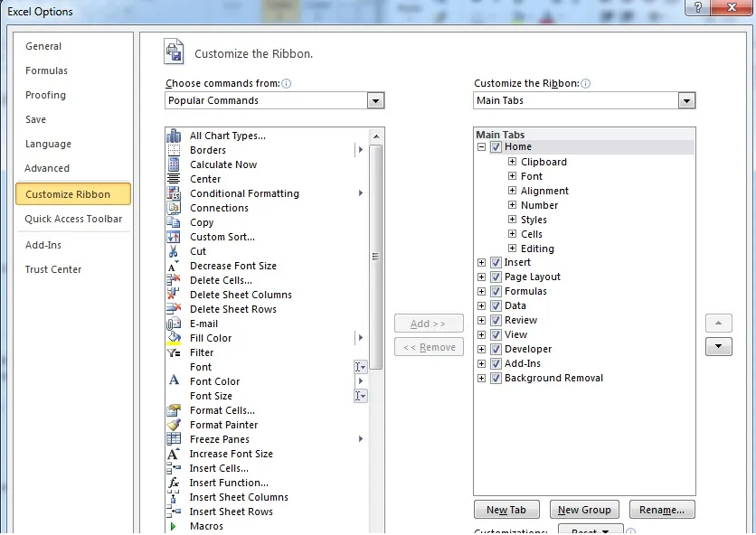This screenshot has height=535, width=756.
Task: Select the Macros play icon
Action: coord(173,526)
